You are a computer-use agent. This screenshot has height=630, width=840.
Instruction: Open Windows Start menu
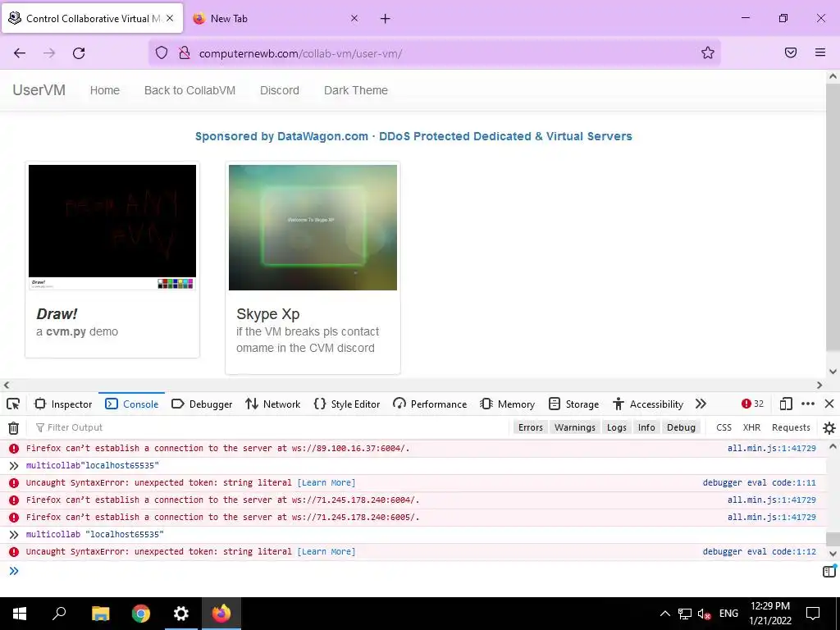tap(20, 614)
